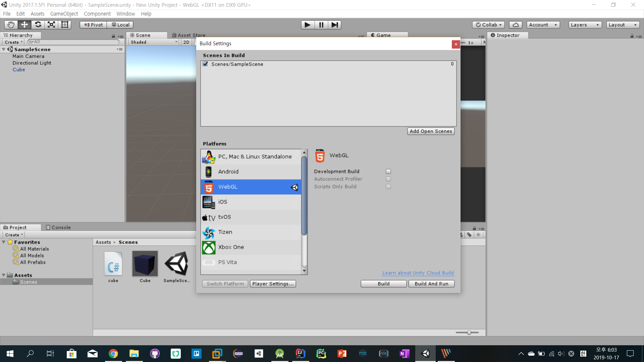Collapse the SampleScene hierarchy node

pyautogui.click(x=4, y=49)
